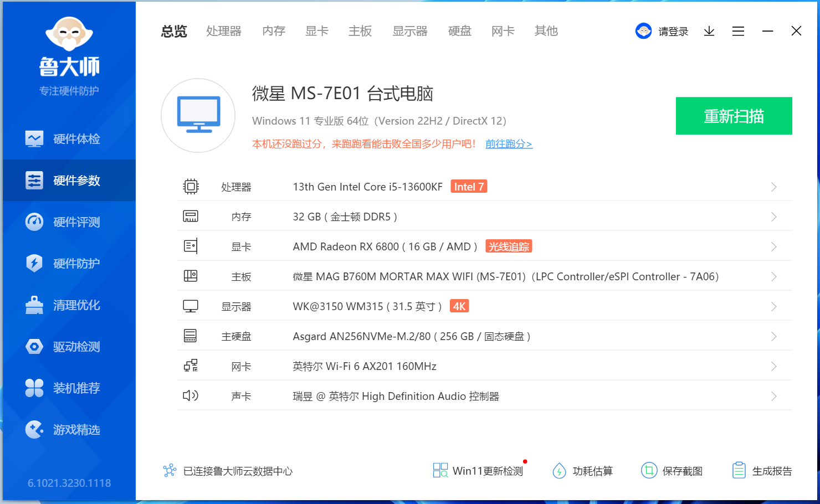Open 清理优化 in the sidebar
Viewport: 820px width, 504px height.
click(69, 305)
